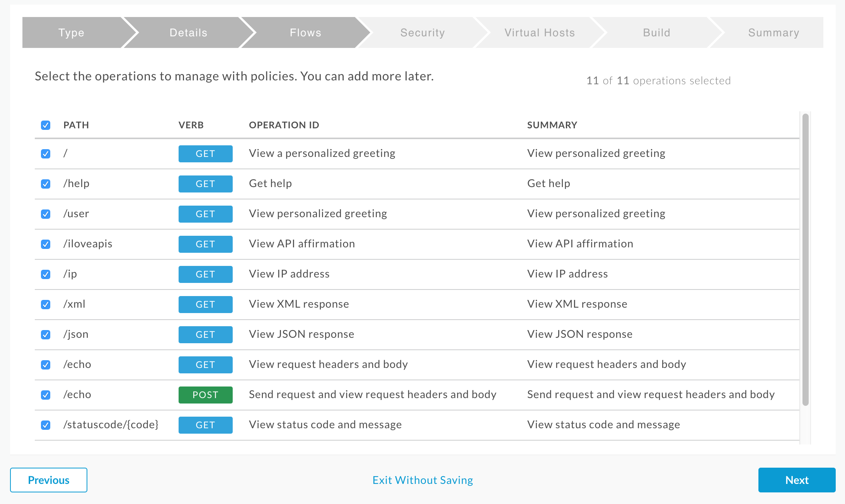Click the Next button to proceed
Screen dimensions: 845x504
tap(797, 479)
